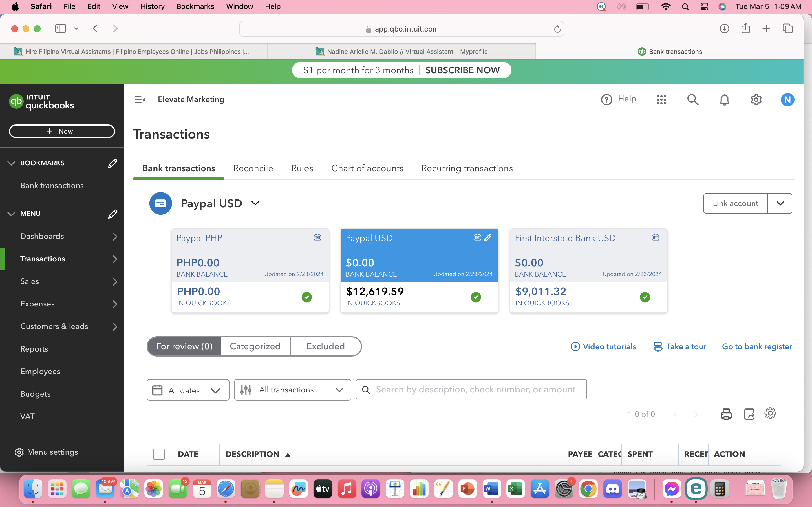The image size is (812, 507).
Task: Click Go to bank register link
Action: point(757,346)
